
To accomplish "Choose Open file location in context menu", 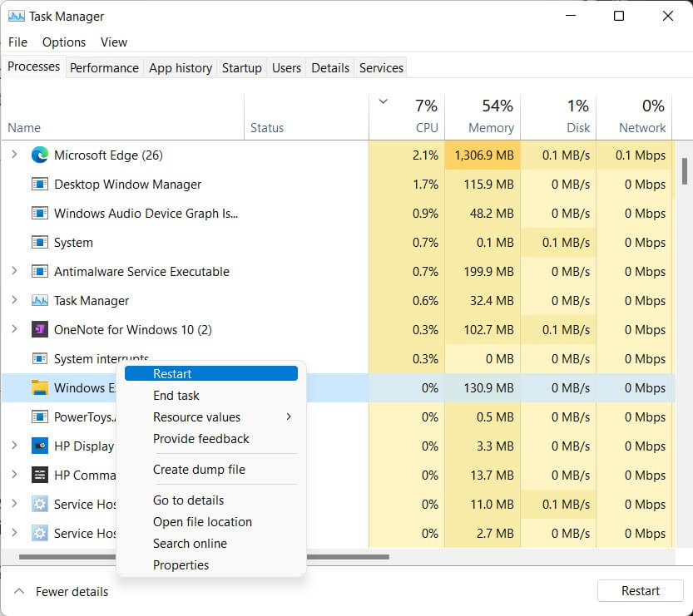I will (x=211, y=521).
